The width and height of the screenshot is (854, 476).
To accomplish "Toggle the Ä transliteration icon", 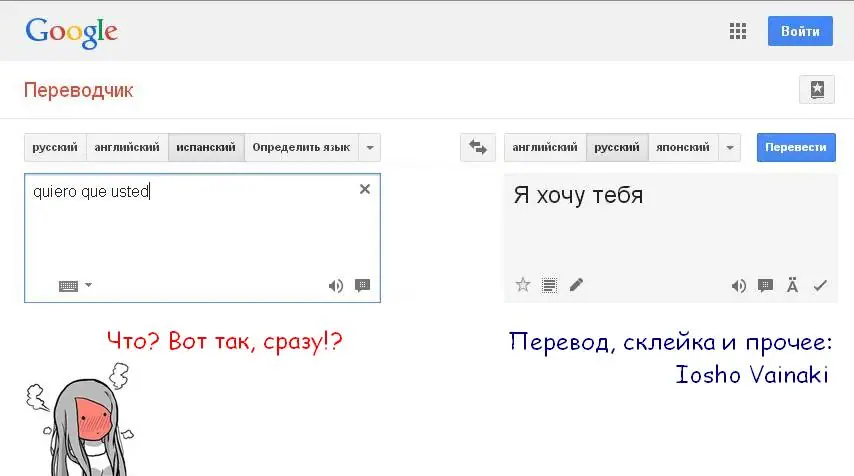I will 793,286.
